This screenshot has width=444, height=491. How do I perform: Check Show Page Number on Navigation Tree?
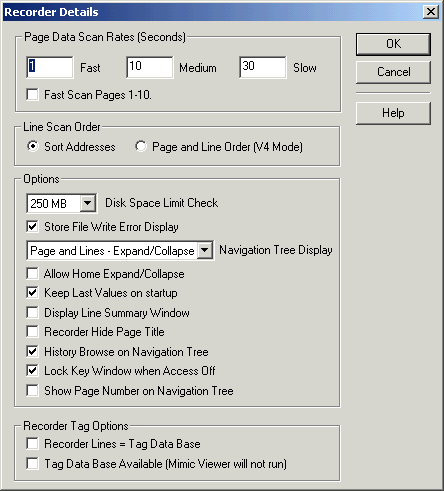click(32, 390)
